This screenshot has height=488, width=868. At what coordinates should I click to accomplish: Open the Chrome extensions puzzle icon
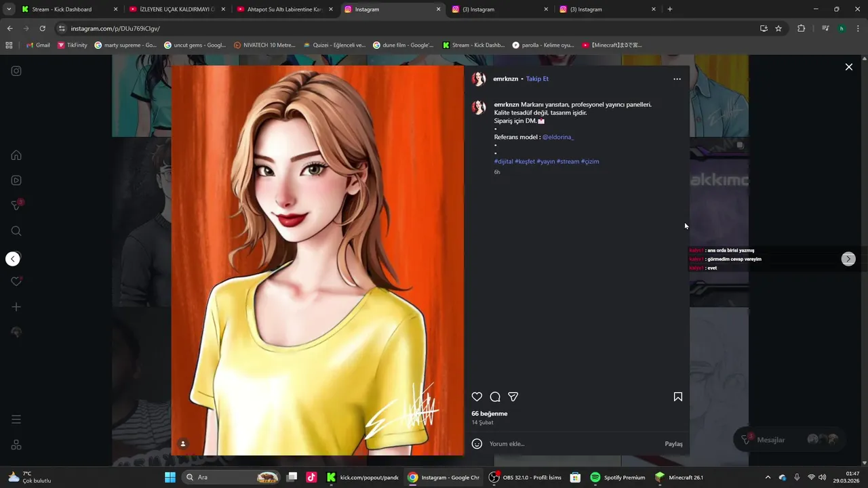pyautogui.click(x=802, y=28)
